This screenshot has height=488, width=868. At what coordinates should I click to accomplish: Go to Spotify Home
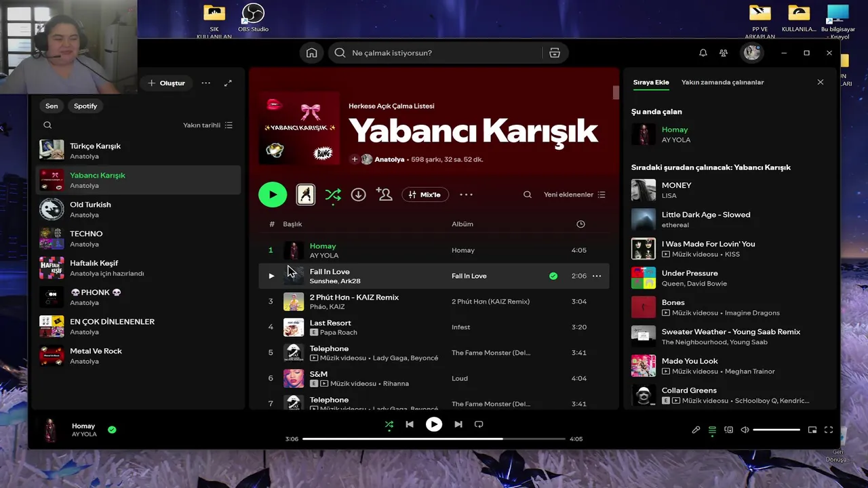[311, 53]
